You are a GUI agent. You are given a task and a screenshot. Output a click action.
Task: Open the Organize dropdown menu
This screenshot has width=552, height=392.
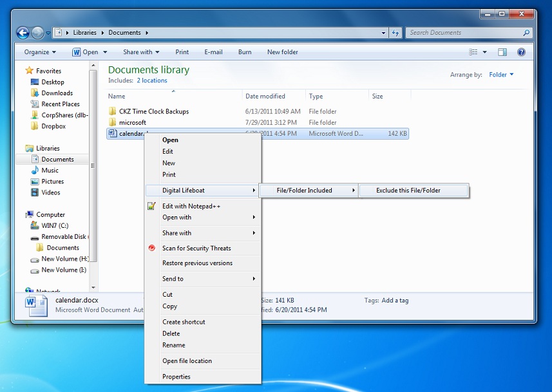click(40, 52)
